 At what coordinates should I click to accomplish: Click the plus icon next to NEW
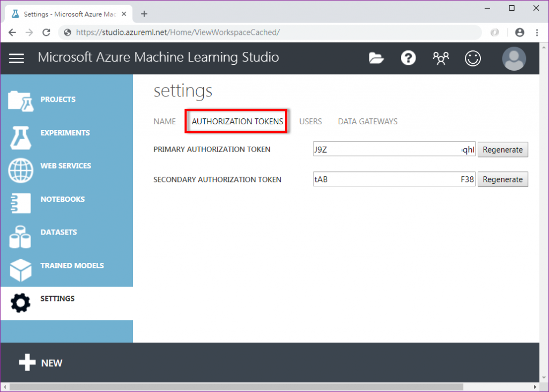point(27,362)
